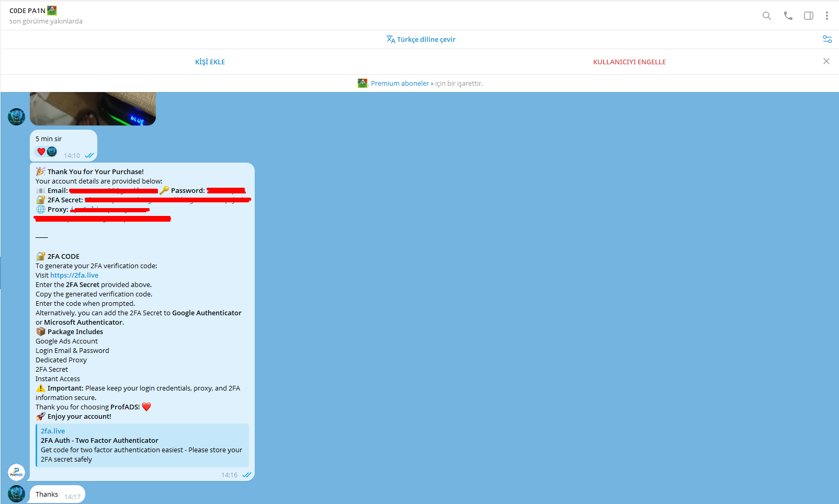
Task: Click the globe emoji before Proxy
Action: [41, 209]
